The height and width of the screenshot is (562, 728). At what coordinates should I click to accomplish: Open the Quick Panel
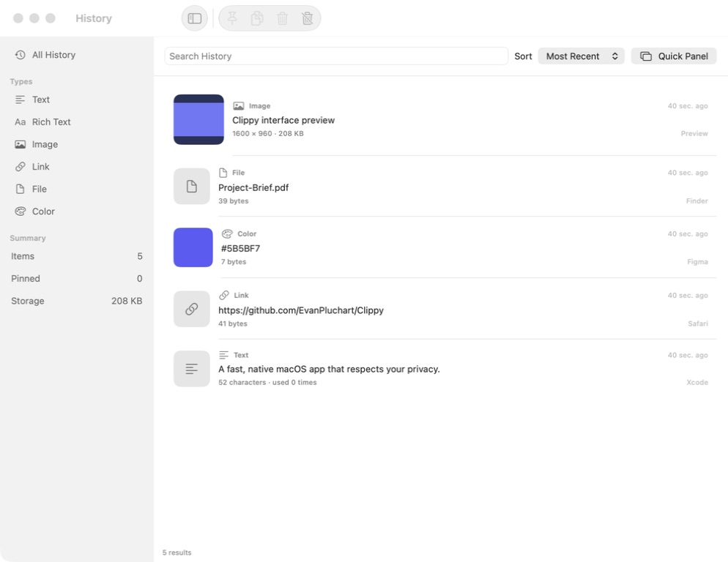tap(674, 56)
